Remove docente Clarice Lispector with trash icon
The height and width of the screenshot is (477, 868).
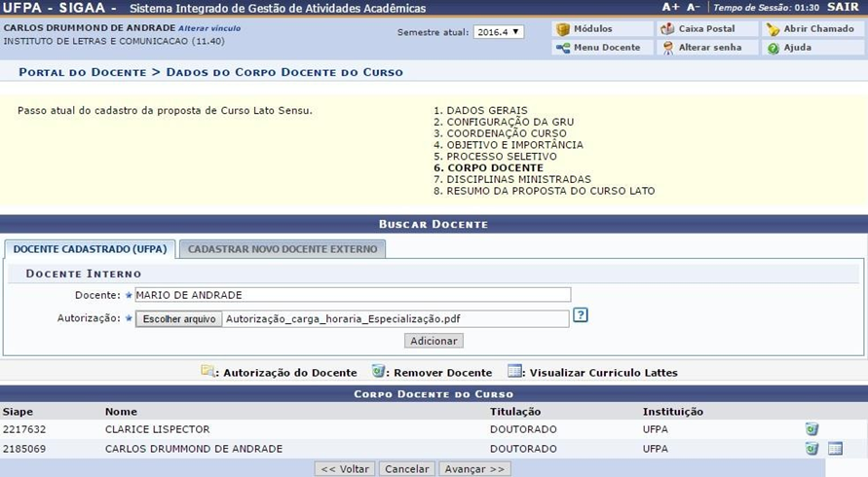coord(811,429)
